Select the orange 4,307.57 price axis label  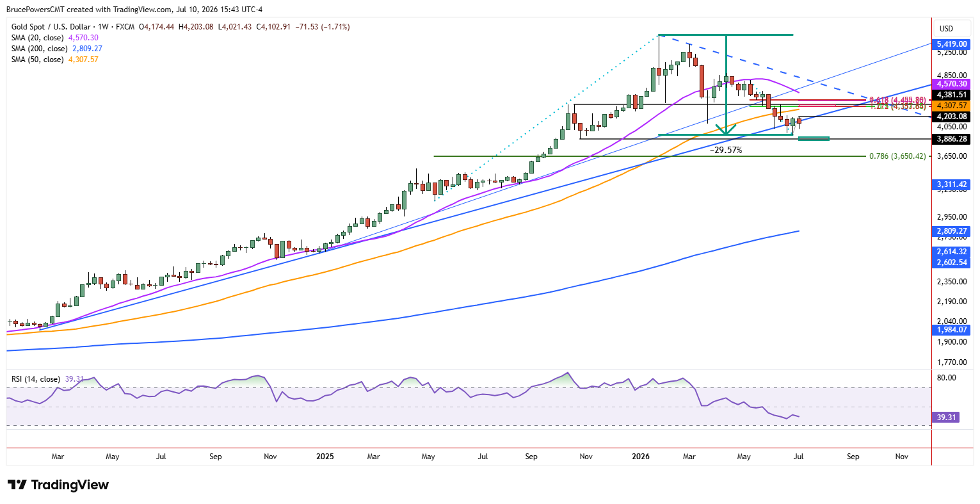point(951,106)
